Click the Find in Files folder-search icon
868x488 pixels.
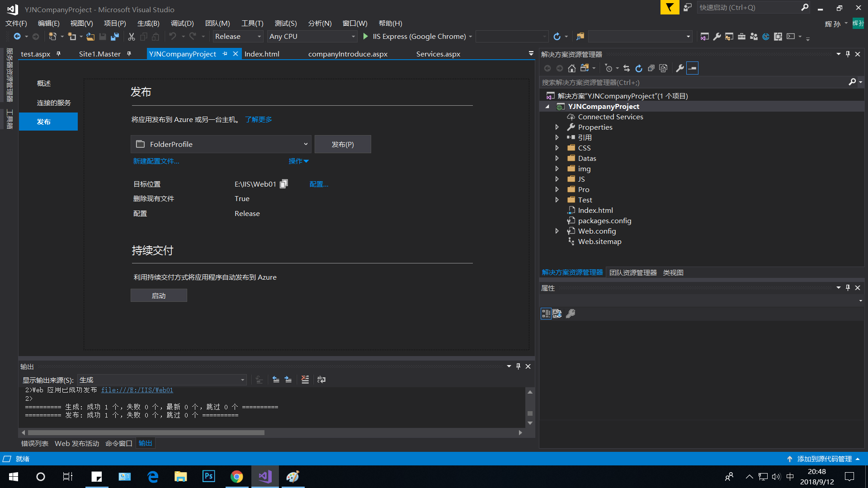580,37
